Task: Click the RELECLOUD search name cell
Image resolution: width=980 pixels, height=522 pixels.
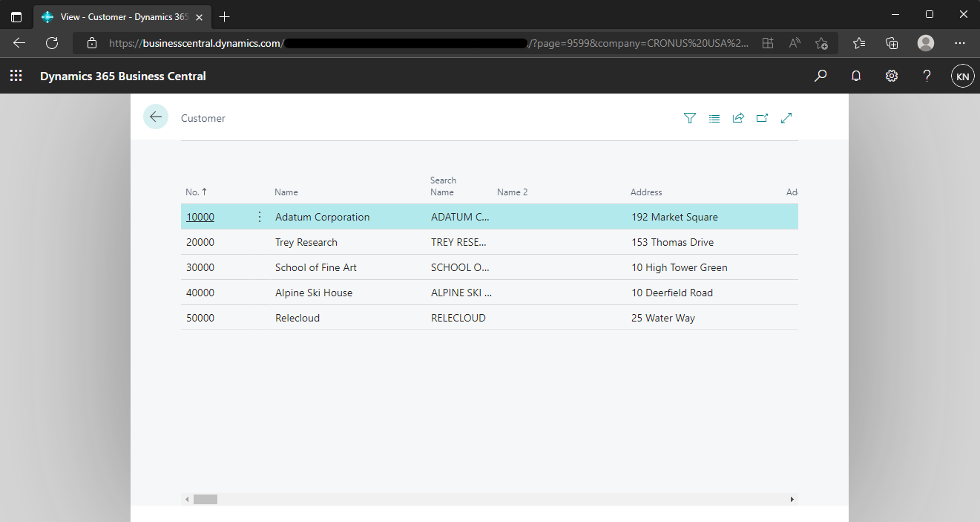Action: coord(458,318)
